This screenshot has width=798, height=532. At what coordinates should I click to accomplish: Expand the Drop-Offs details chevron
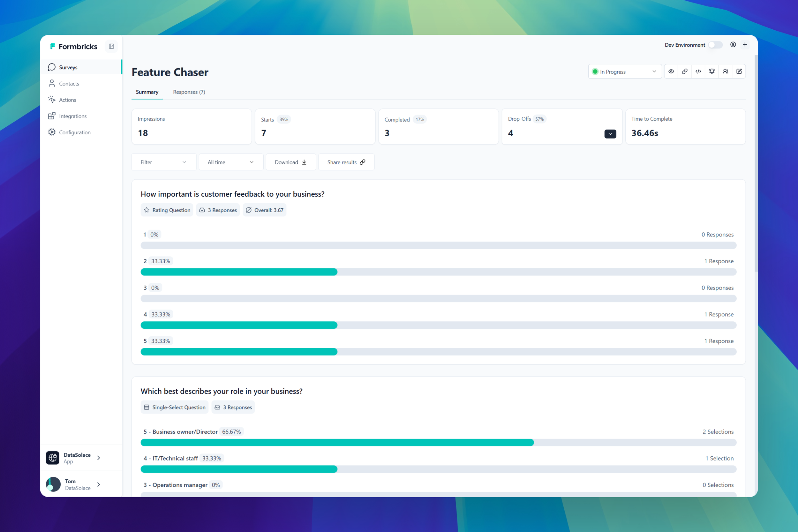[x=610, y=134]
